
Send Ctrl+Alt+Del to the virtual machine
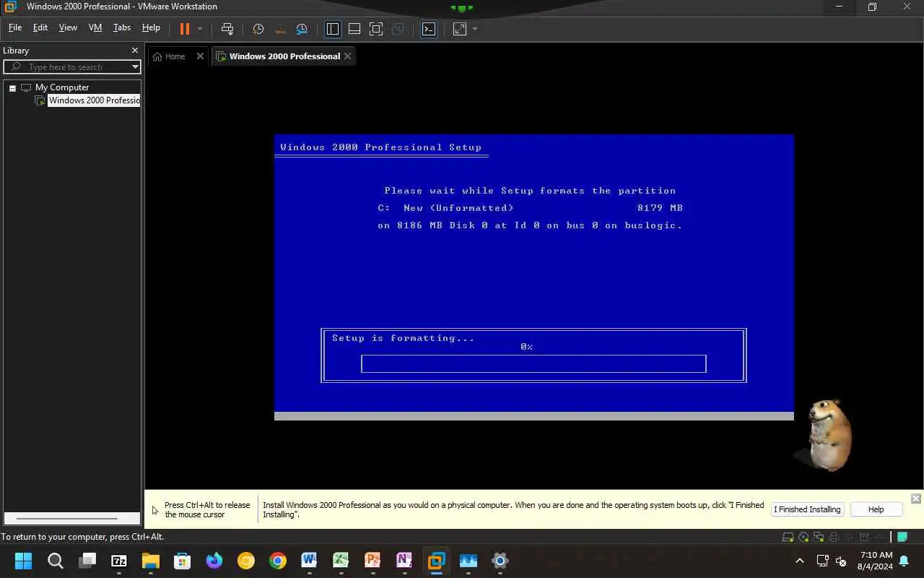pos(227,29)
